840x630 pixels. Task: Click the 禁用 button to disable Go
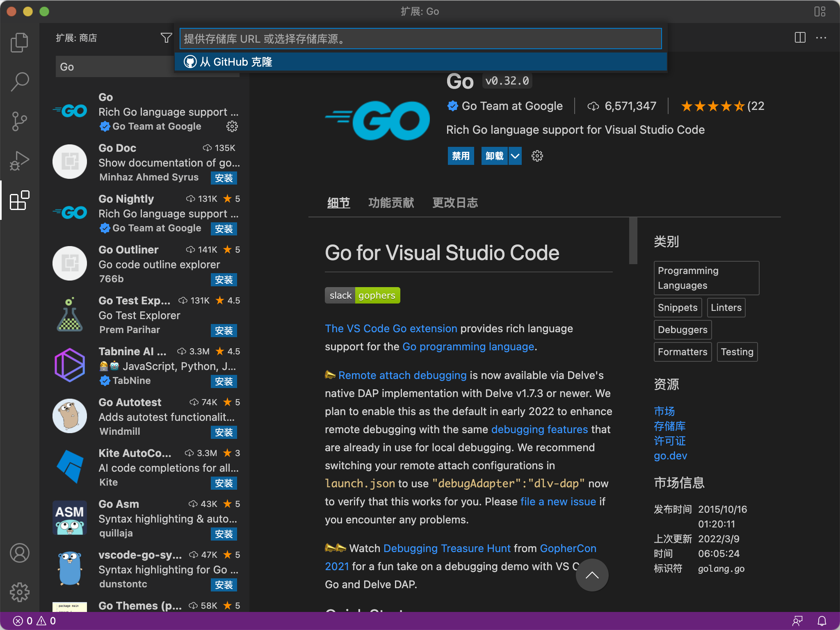pos(461,156)
